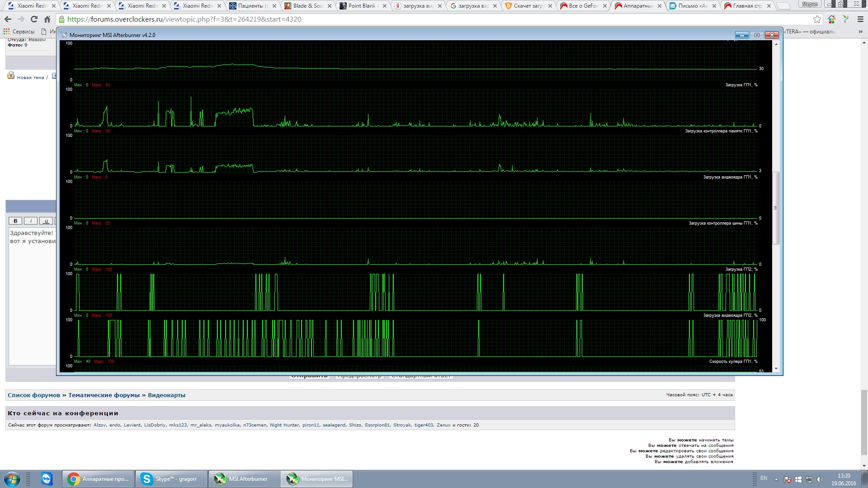The image size is (868, 488).
Task: Click the Windows Start orb
Action: (12, 479)
